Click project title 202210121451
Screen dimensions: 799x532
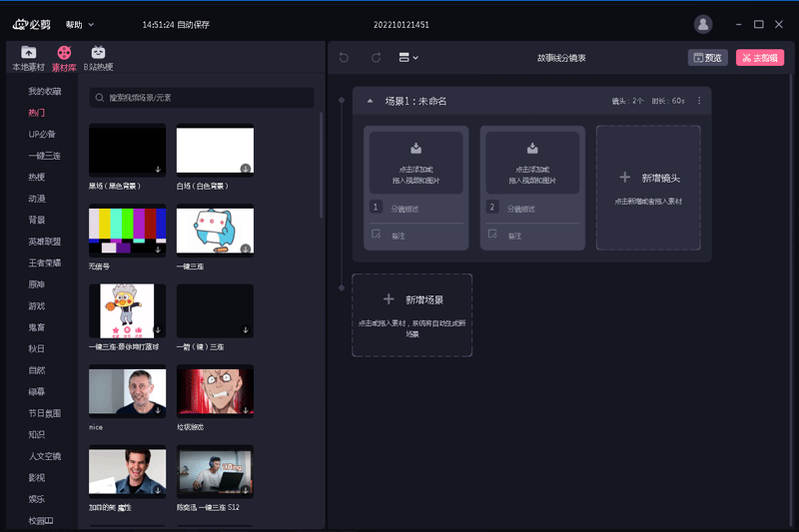[401, 24]
